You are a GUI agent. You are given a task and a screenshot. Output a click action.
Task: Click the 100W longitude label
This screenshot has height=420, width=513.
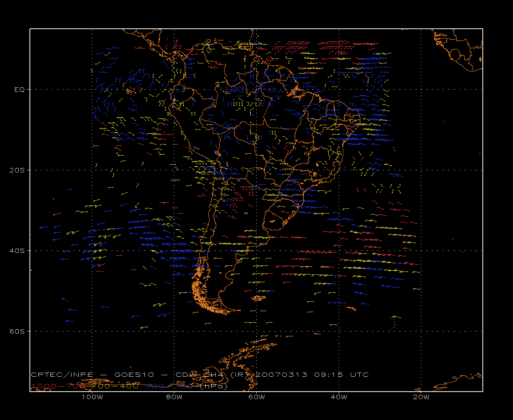[92, 397]
